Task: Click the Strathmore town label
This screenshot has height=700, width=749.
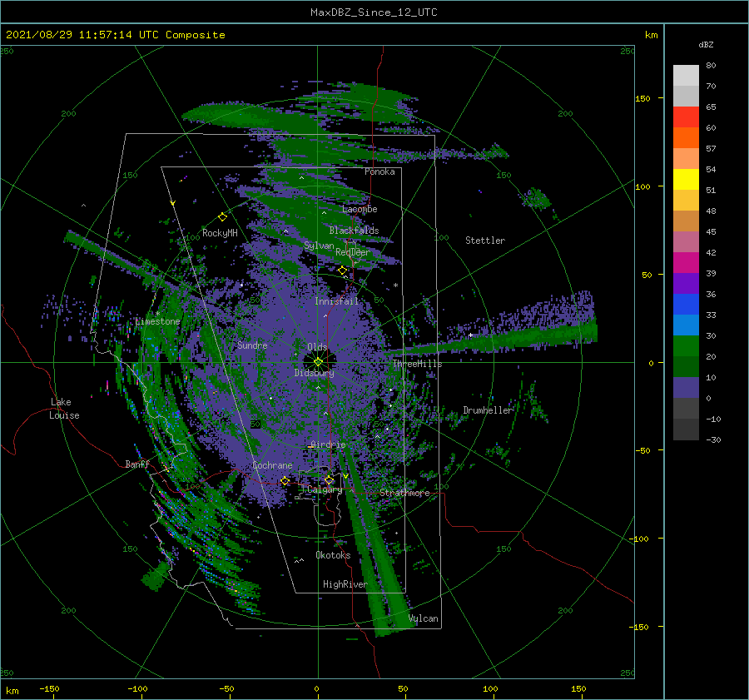Action: (x=404, y=493)
